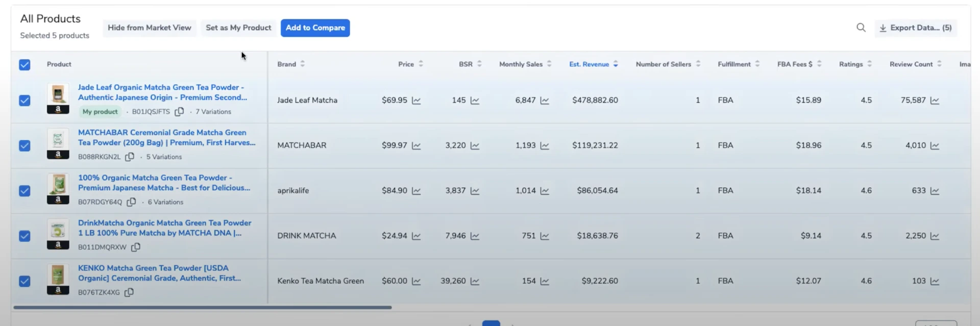980x326 pixels.
Task: Click the Add to Compare button
Action: click(315, 28)
